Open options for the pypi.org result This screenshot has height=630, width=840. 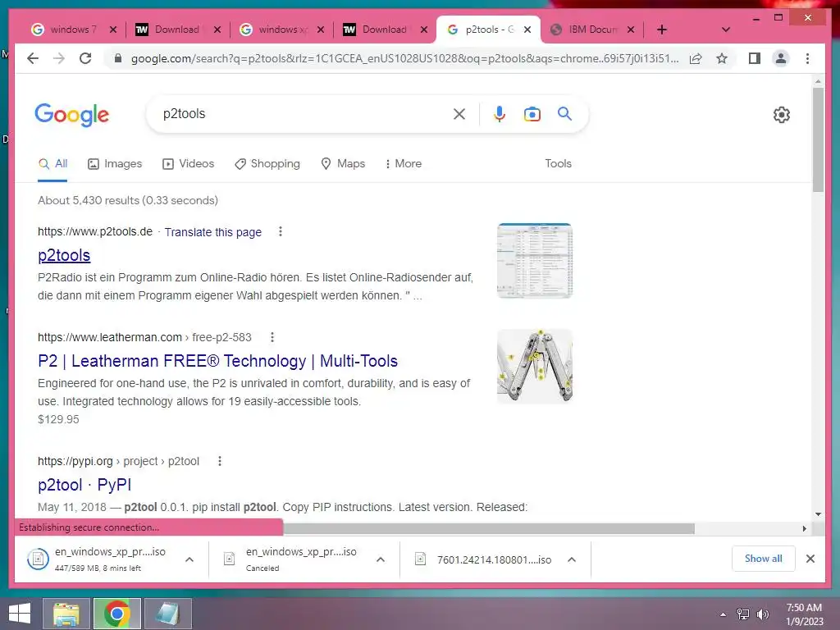pos(220,461)
